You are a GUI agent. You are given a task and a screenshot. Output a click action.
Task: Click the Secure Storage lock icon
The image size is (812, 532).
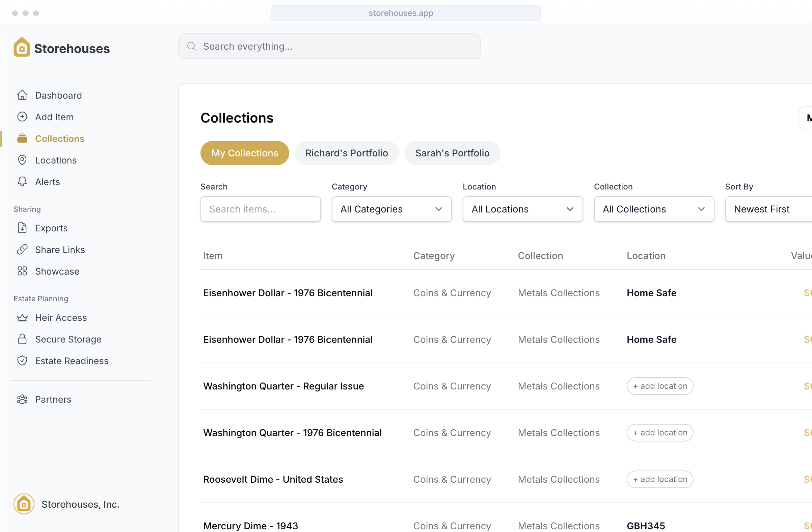pyautogui.click(x=22, y=339)
